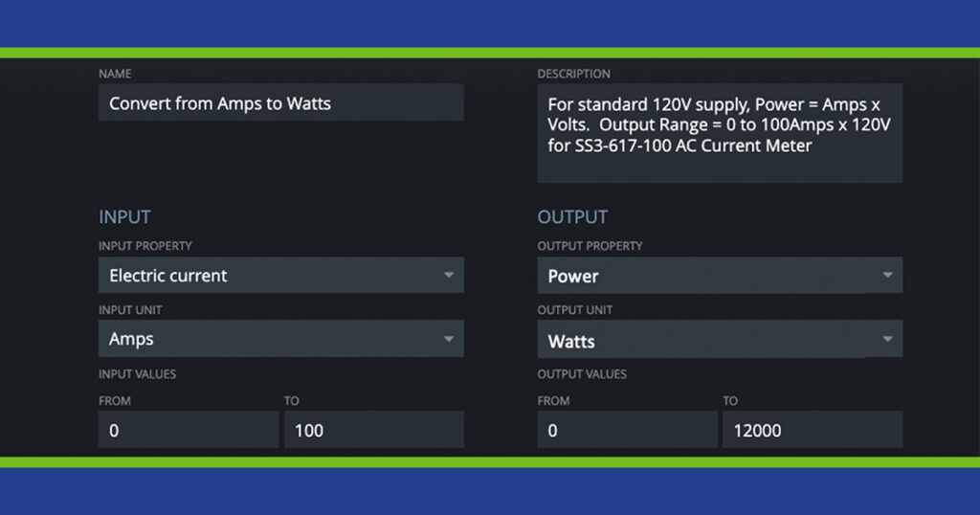Click the OUTPUT VALUES label
This screenshot has height=515, width=980.
(x=582, y=374)
